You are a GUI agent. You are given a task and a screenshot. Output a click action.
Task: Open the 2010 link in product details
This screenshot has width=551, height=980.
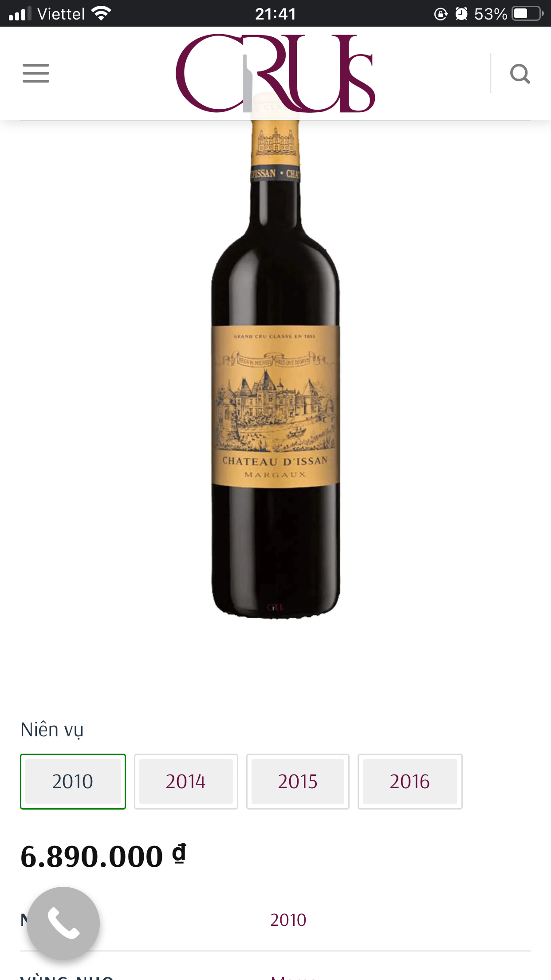(x=288, y=920)
